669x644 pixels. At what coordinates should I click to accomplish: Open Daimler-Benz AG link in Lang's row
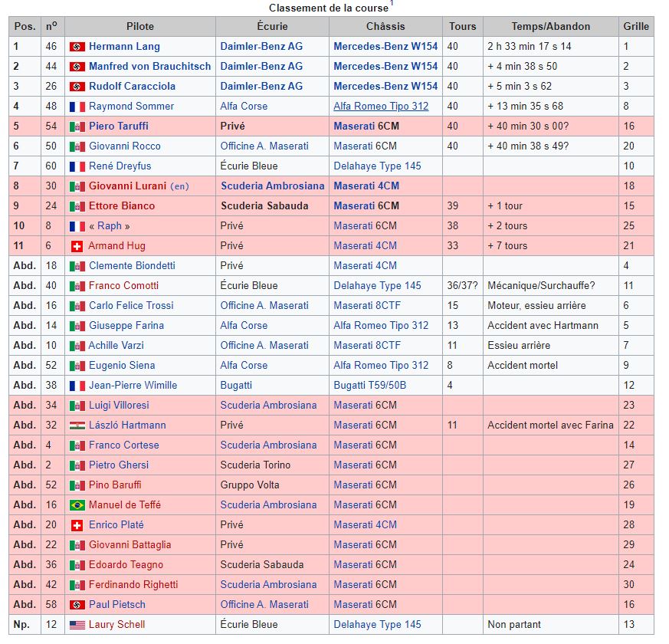point(261,47)
